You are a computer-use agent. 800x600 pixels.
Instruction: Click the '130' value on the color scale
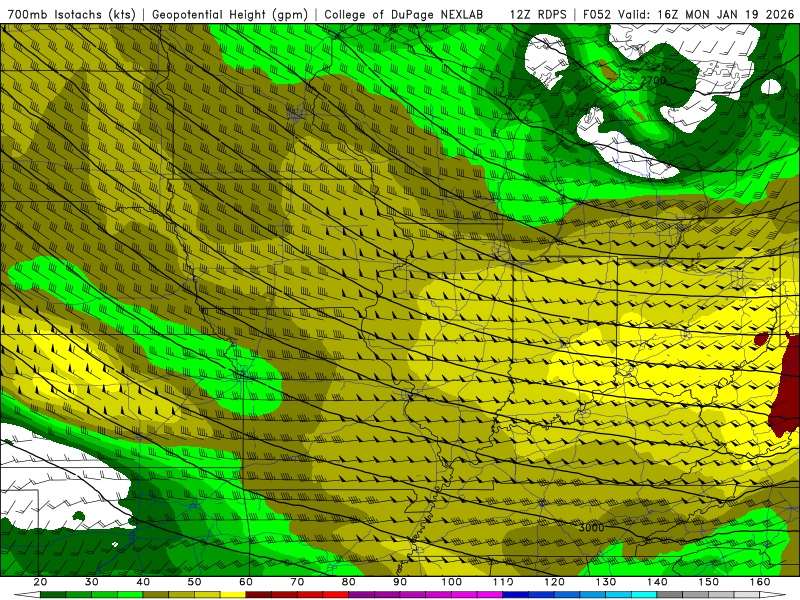[x=606, y=582]
